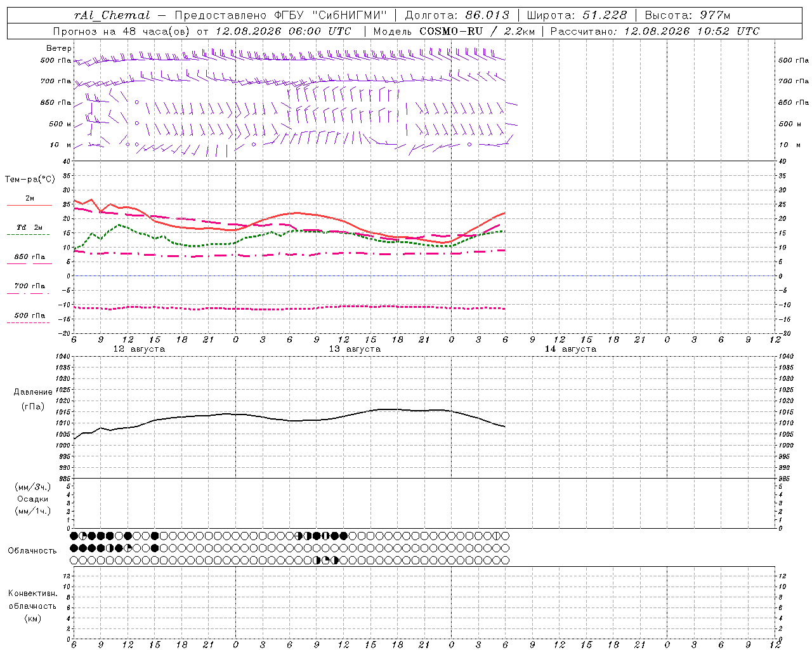Select the rAl_Chemal station title

pos(112,15)
